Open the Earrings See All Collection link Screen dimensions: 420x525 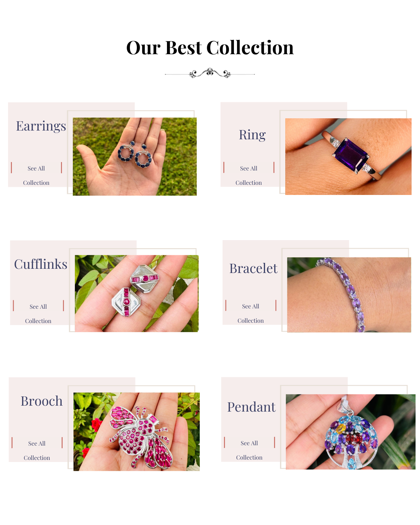pyautogui.click(x=36, y=175)
